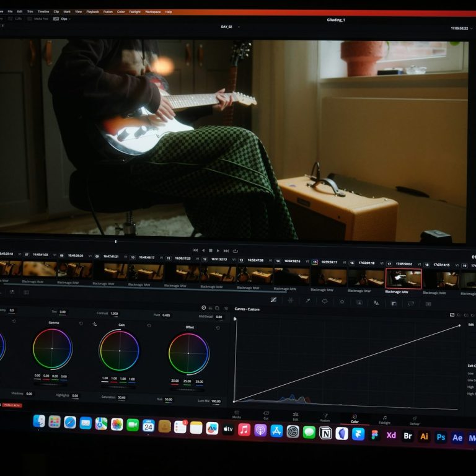The image size is (476, 476).
Task: Jump to first frame in viewer
Action: [x=195, y=250]
